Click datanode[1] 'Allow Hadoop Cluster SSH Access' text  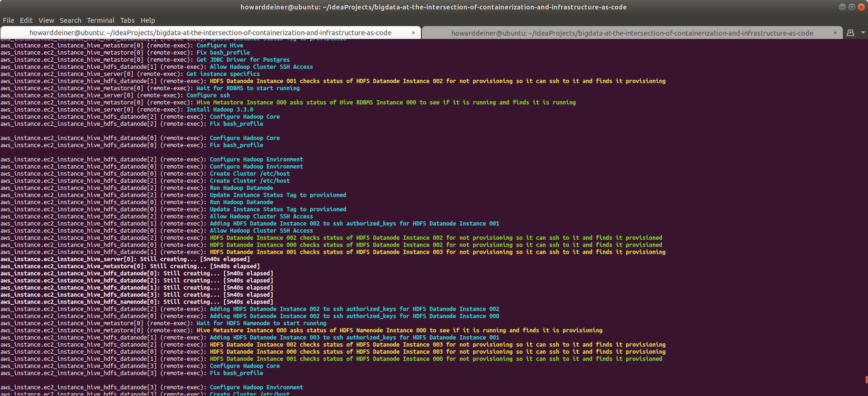pos(261,67)
